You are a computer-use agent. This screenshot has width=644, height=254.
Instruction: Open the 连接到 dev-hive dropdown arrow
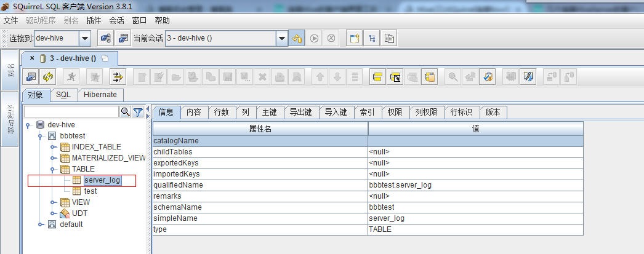point(84,39)
